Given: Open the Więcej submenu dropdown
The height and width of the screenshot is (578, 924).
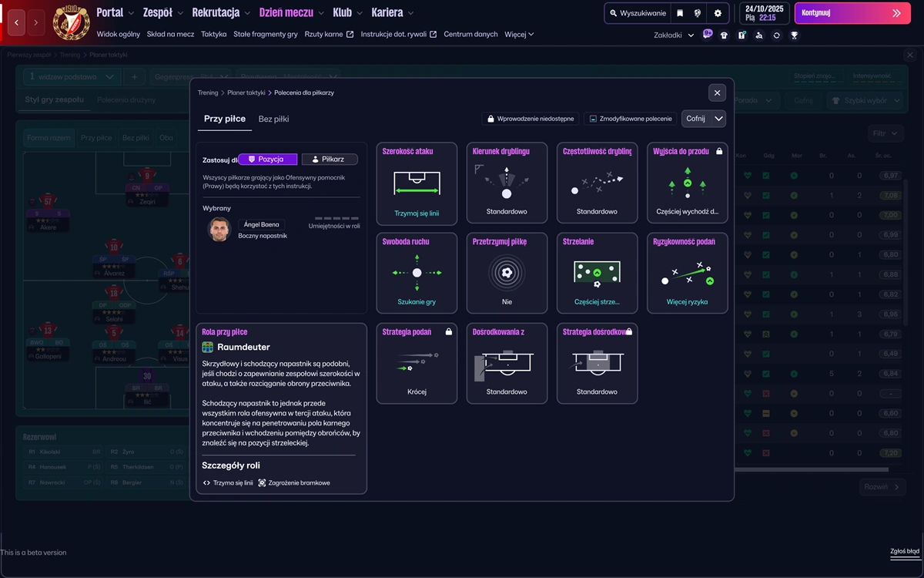Looking at the screenshot, I should click(519, 34).
